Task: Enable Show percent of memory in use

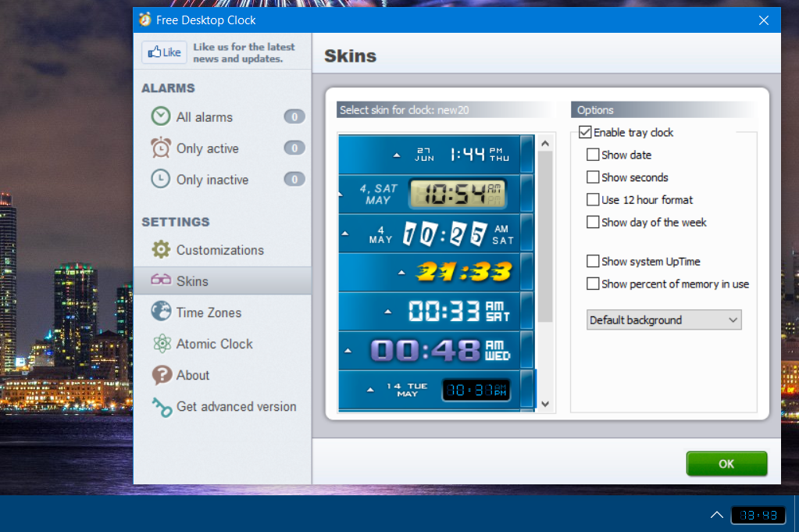Action: [x=593, y=284]
